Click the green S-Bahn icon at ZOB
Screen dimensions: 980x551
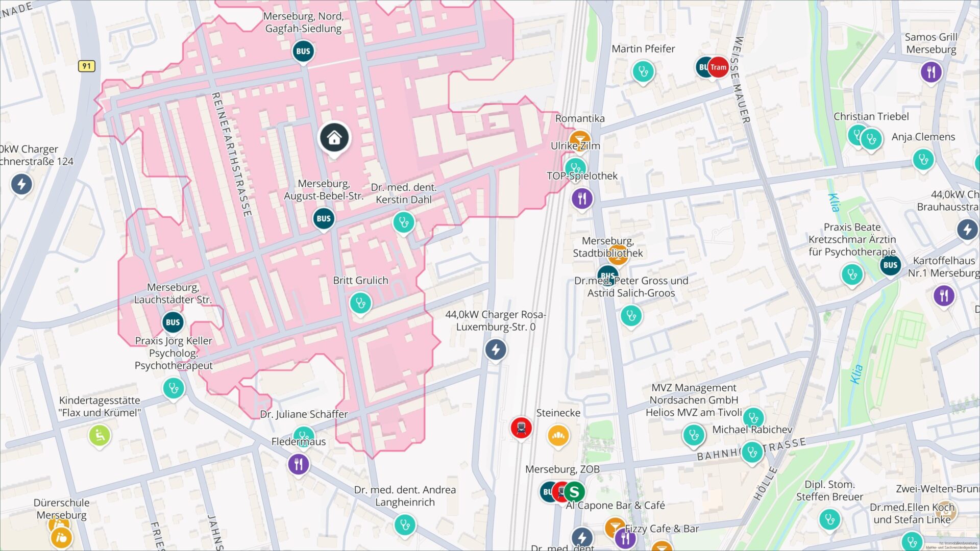click(x=574, y=492)
